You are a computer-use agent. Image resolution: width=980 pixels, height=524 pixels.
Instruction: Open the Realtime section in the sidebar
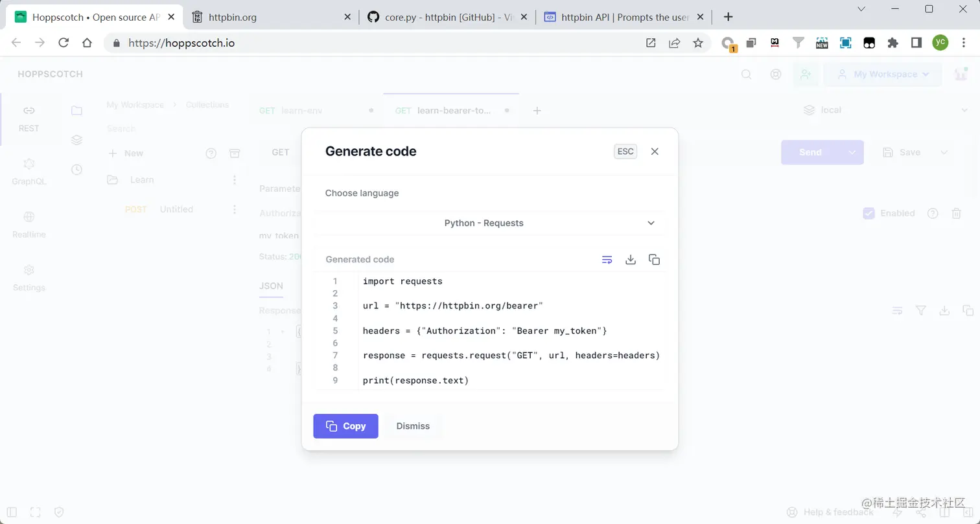click(29, 225)
